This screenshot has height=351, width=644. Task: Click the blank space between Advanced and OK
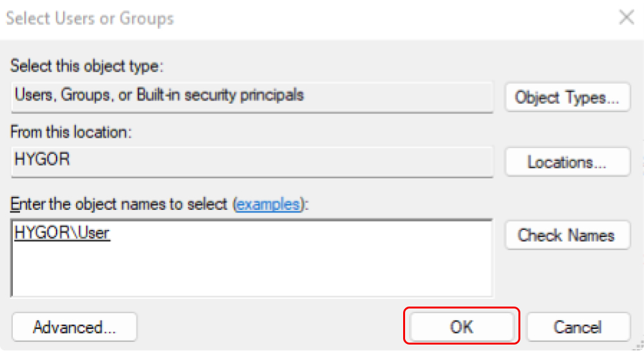(270, 327)
